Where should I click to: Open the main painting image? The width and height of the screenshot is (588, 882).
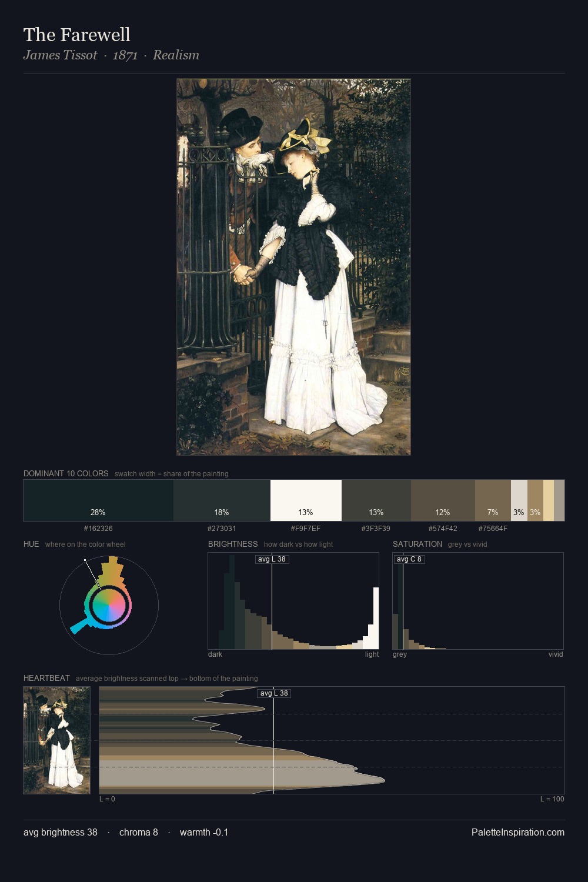(x=293, y=267)
